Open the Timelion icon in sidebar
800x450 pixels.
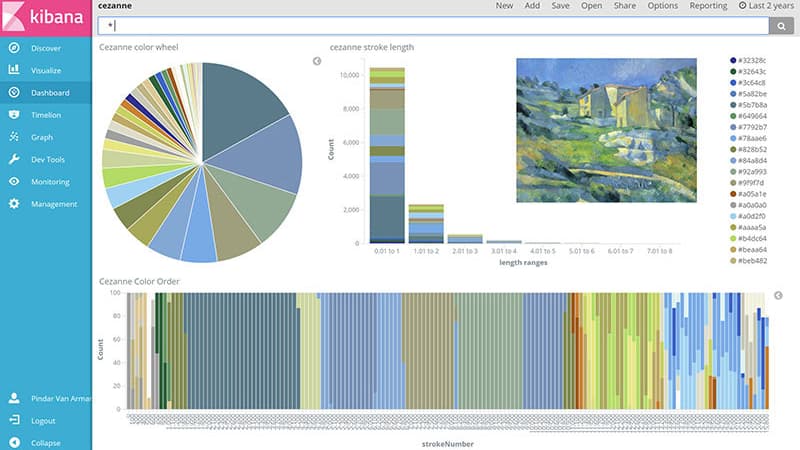pyautogui.click(x=14, y=115)
